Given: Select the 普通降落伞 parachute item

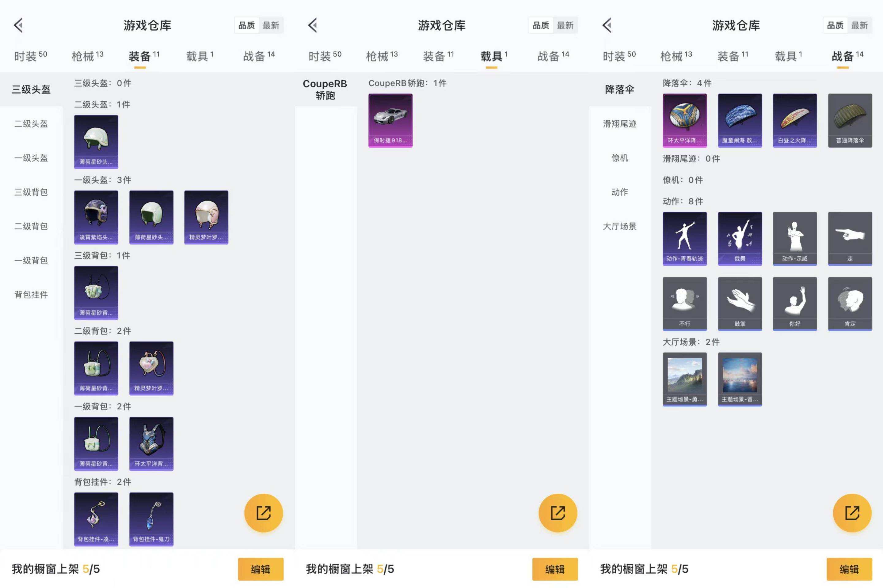Looking at the screenshot, I should (850, 120).
